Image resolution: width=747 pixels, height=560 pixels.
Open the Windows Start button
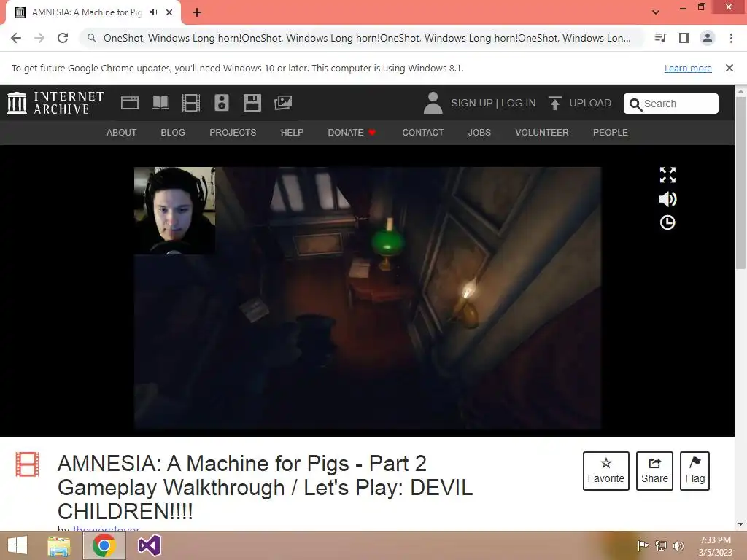point(18,545)
